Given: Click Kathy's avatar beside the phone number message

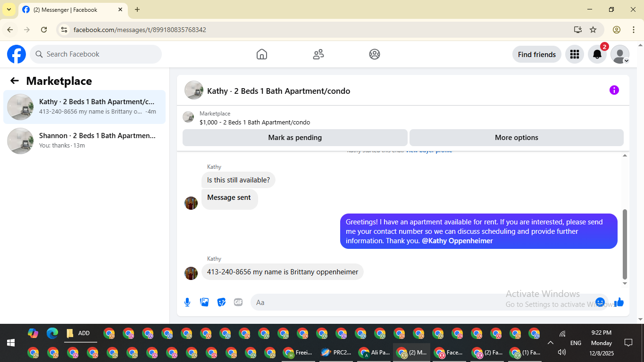Looking at the screenshot, I should point(191,273).
